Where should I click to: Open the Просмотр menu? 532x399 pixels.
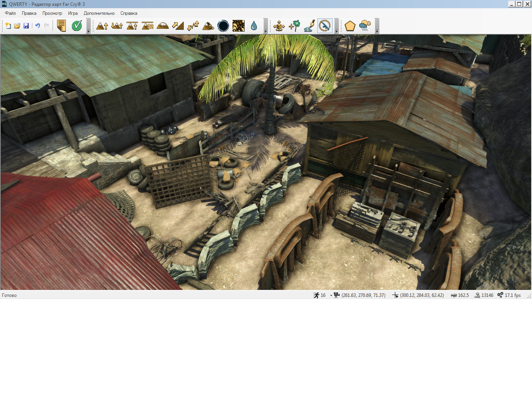pos(52,13)
